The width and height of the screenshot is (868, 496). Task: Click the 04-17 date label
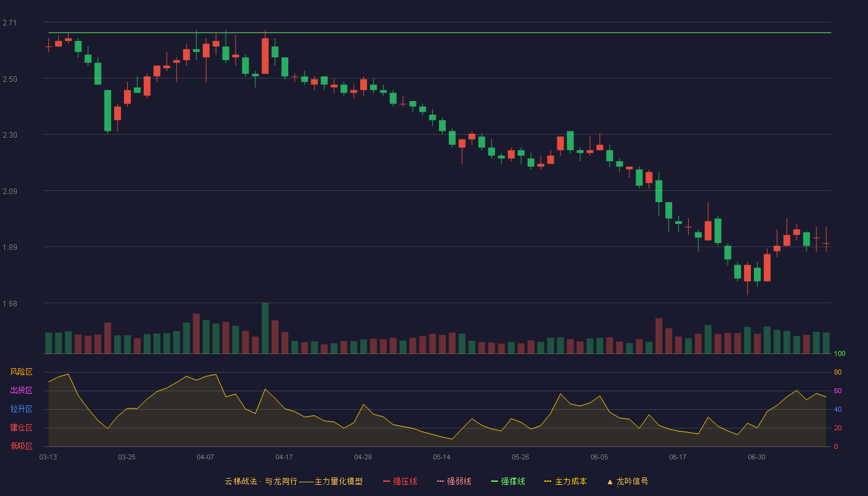click(x=284, y=457)
